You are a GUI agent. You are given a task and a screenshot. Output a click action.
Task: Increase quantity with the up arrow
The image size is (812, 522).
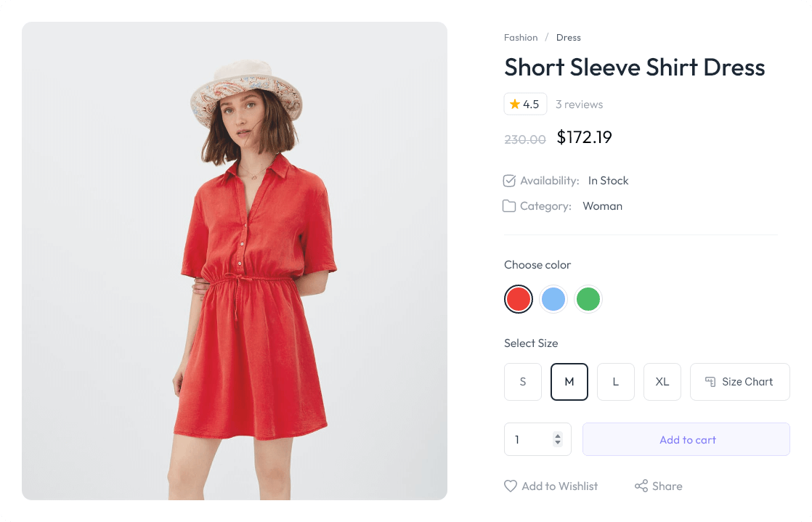tap(558, 436)
